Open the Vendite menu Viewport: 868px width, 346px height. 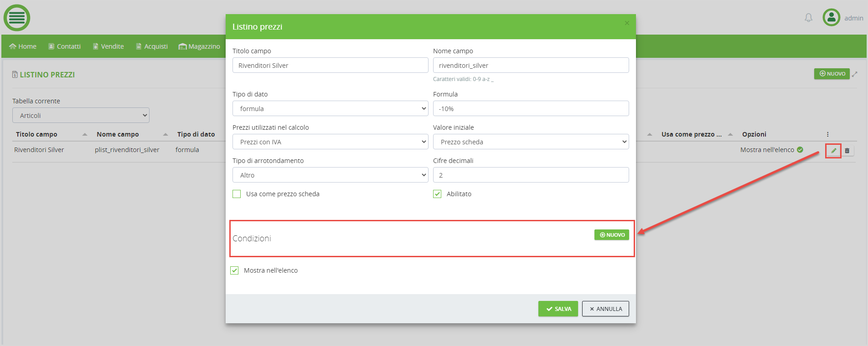(x=108, y=46)
